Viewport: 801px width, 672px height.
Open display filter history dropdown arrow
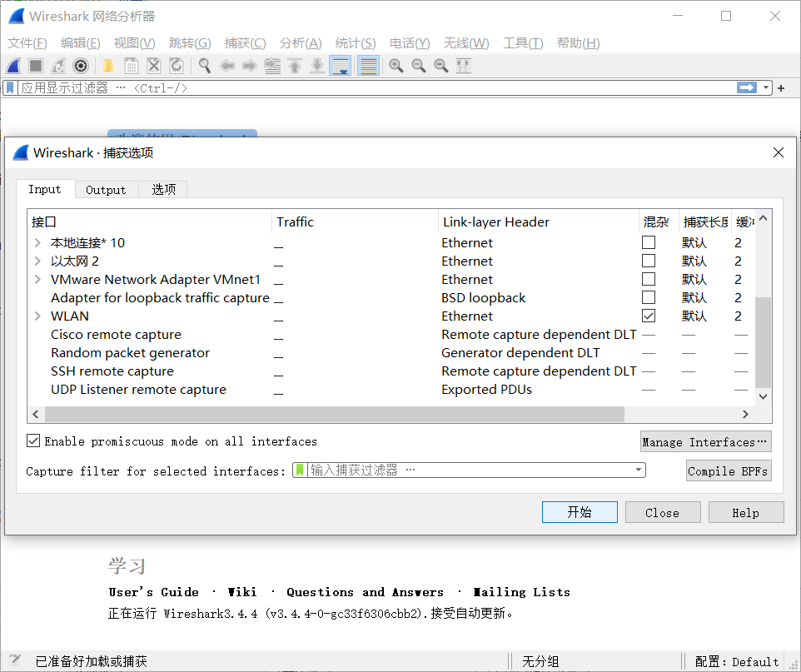click(x=766, y=88)
